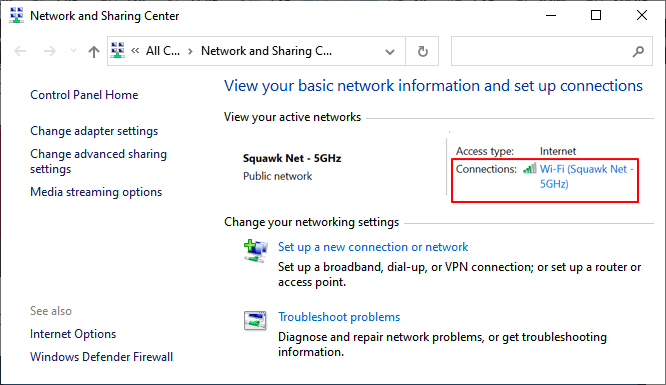The image size is (666, 385).
Task: Open the recent locations dropdown arrow
Action: coord(73,51)
